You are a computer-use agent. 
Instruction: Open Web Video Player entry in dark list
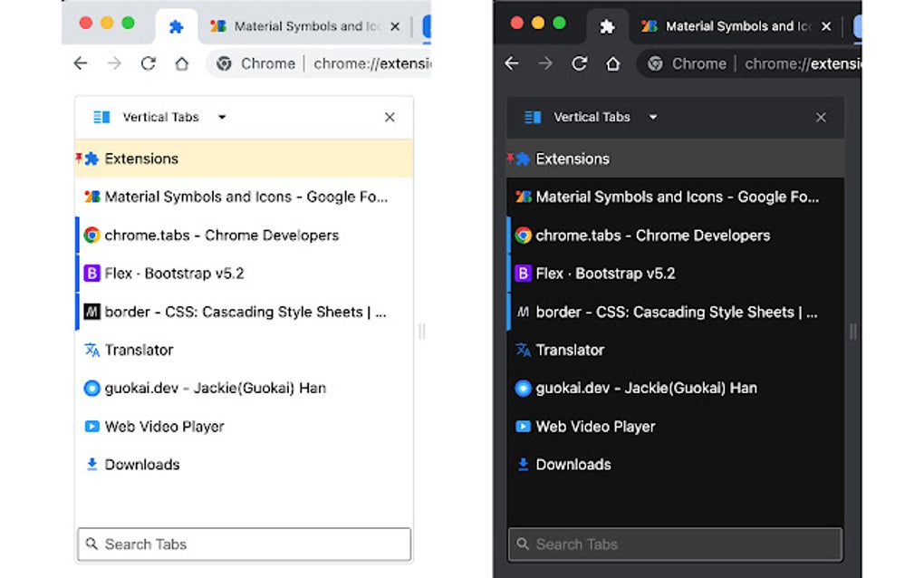595,427
